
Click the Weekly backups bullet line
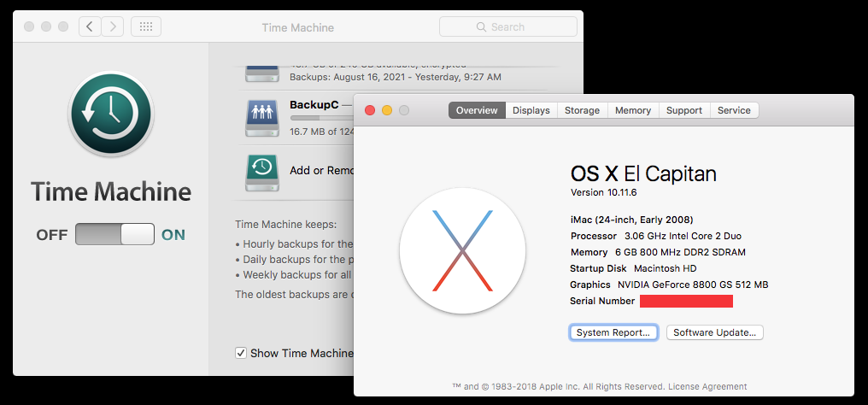coord(295,274)
